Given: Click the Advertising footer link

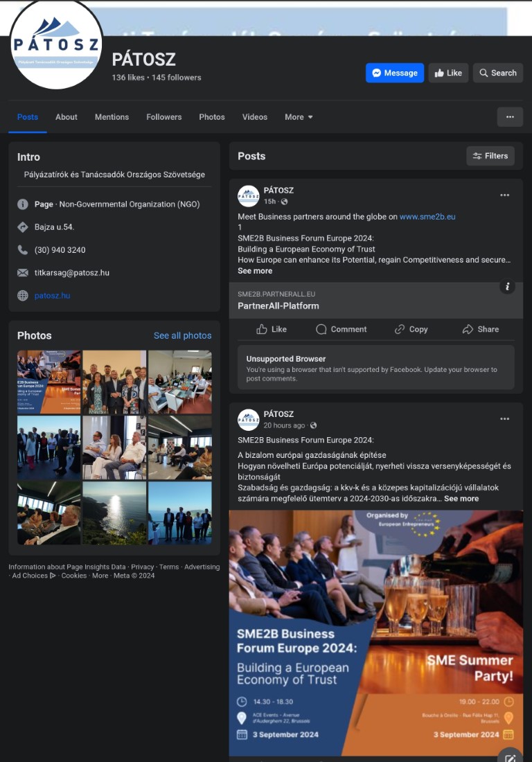Looking at the screenshot, I should pyautogui.click(x=202, y=567).
